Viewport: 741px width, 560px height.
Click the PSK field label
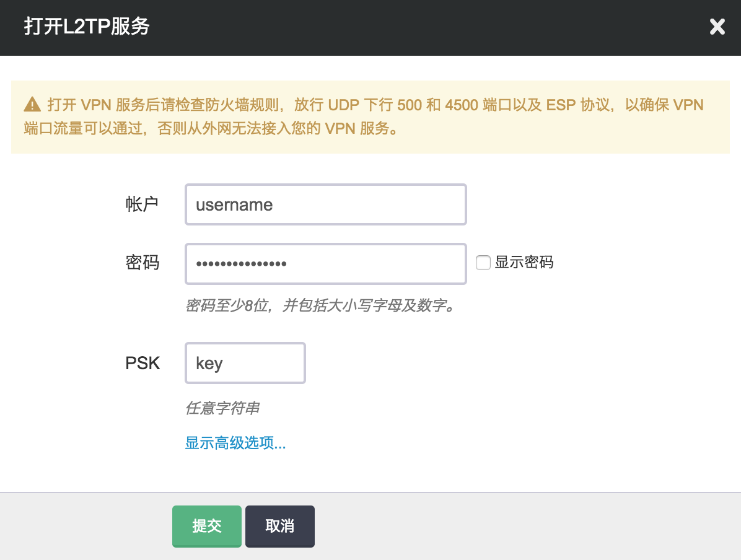pos(142,363)
